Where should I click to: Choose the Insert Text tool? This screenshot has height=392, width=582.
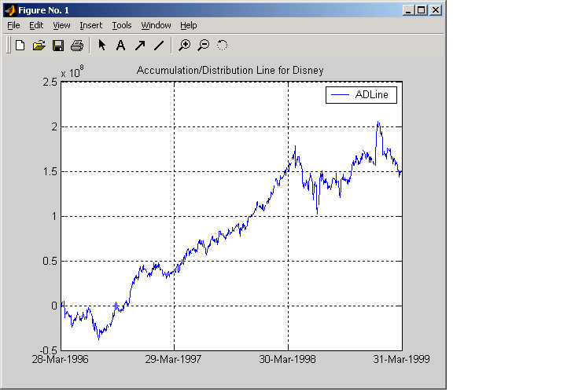pyautogui.click(x=120, y=46)
